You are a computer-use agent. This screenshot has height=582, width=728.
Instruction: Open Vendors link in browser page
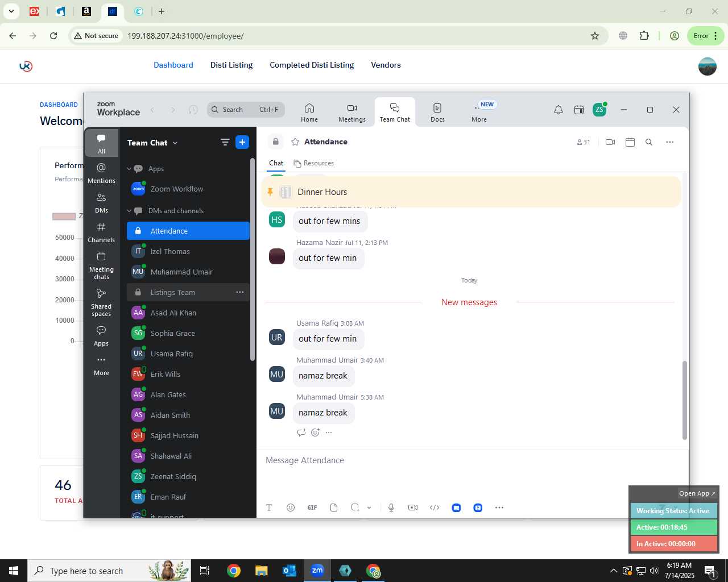(x=386, y=65)
